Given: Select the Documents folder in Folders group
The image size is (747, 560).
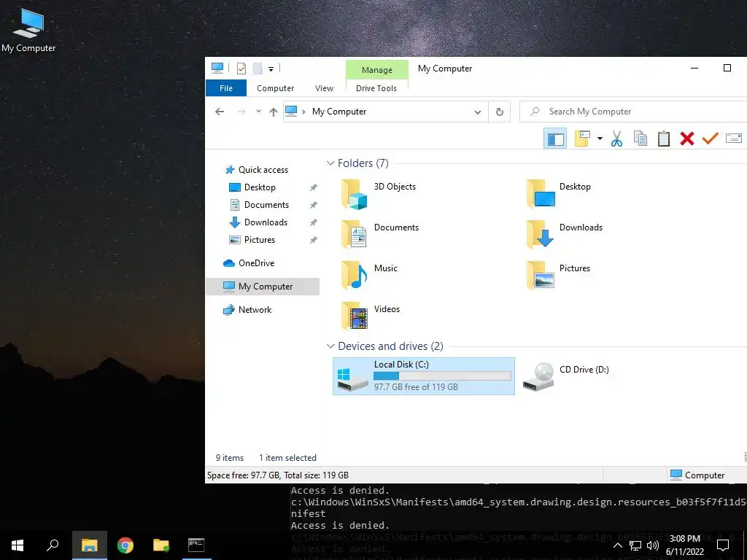Looking at the screenshot, I should coord(380,234).
